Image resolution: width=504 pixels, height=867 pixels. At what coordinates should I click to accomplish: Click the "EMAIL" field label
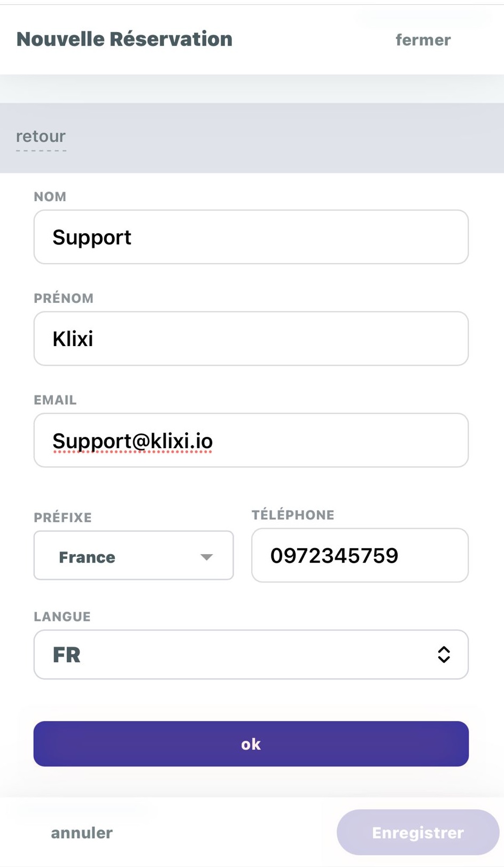click(x=55, y=400)
